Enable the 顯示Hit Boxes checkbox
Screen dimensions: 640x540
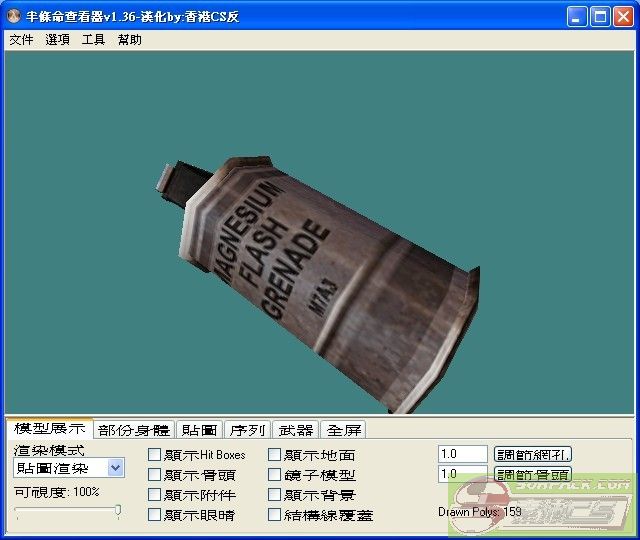(x=154, y=455)
